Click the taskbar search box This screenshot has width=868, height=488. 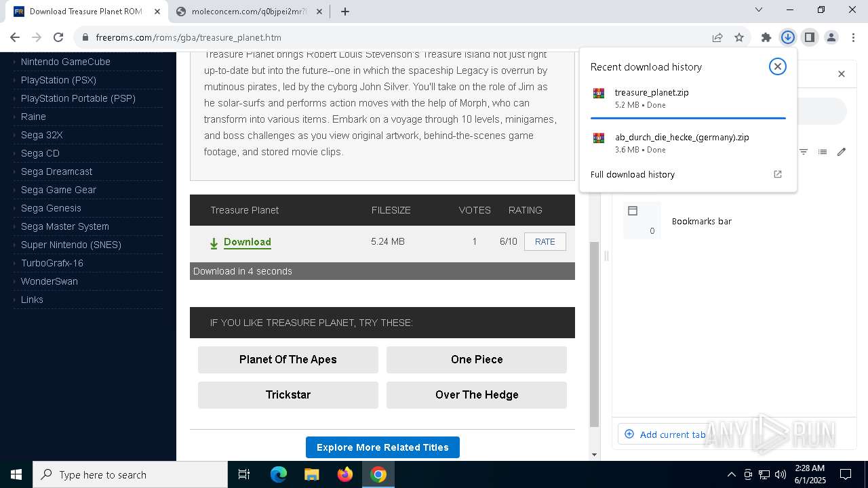(130, 474)
